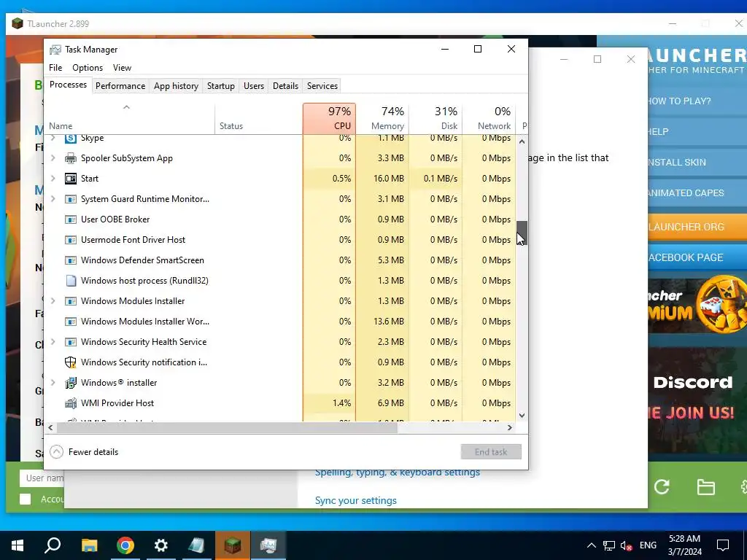Click the scroll down arrow in process list

pyautogui.click(x=522, y=415)
